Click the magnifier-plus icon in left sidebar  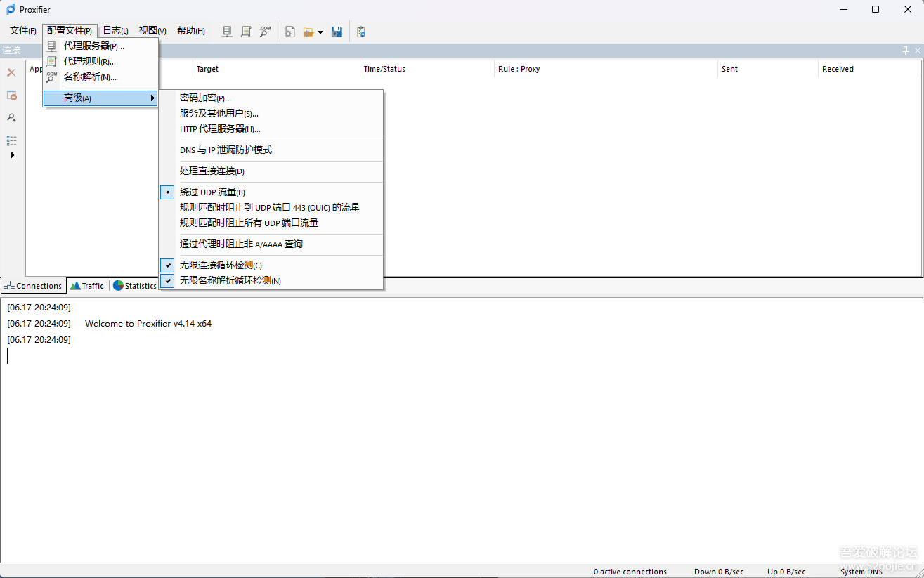click(x=11, y=117)
